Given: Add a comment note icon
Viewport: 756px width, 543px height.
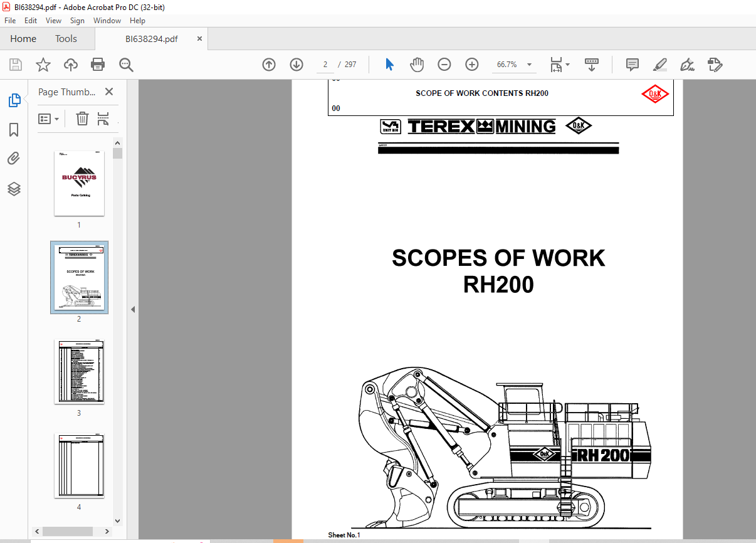Looking at the screenshot, I should [x=633, y=65].
